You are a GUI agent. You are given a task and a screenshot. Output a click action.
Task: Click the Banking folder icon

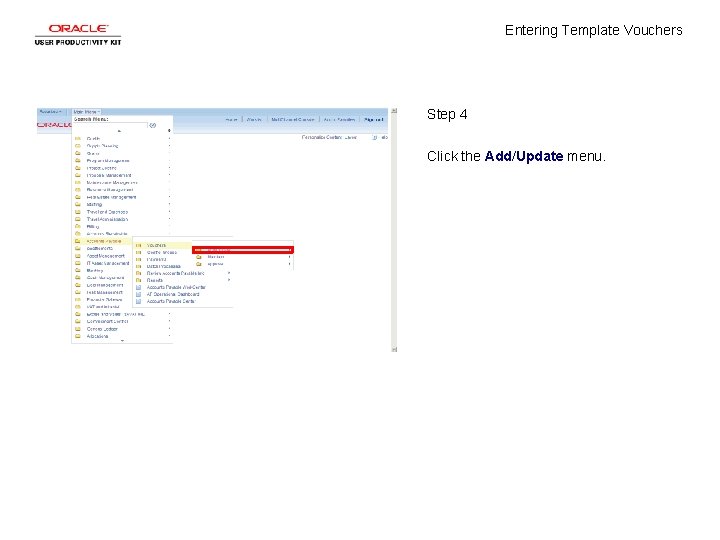[78, 270]
